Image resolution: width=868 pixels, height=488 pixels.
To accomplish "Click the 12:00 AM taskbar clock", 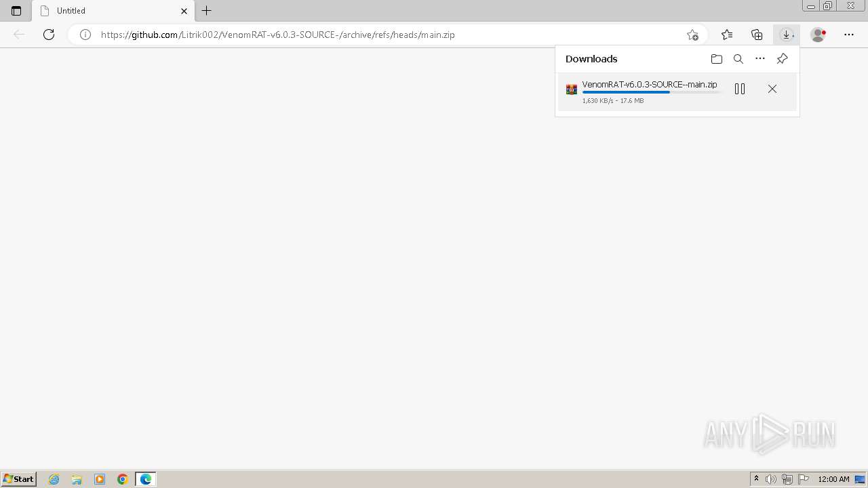I will 833,479.
